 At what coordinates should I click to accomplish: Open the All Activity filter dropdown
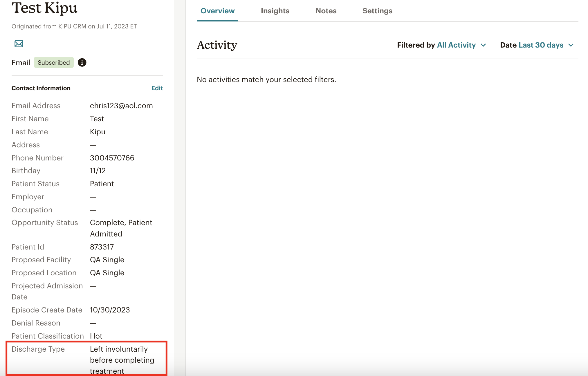[456, 45]
